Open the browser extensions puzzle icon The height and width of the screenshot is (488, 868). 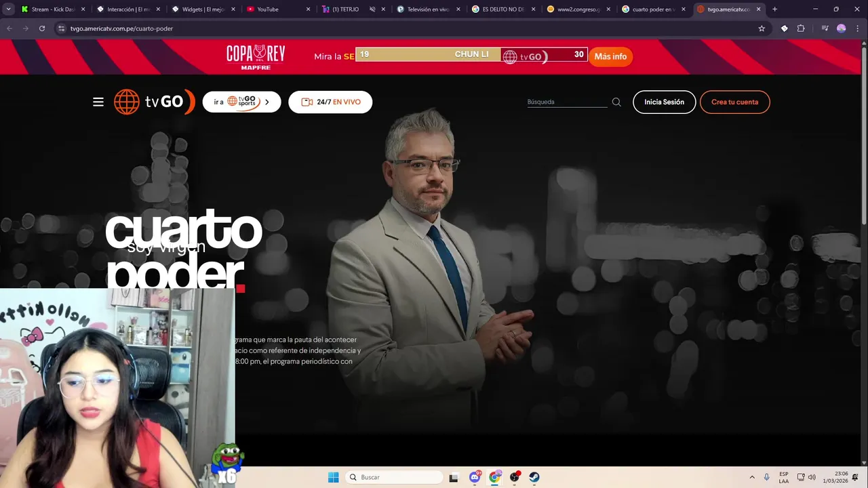point(801,28)
